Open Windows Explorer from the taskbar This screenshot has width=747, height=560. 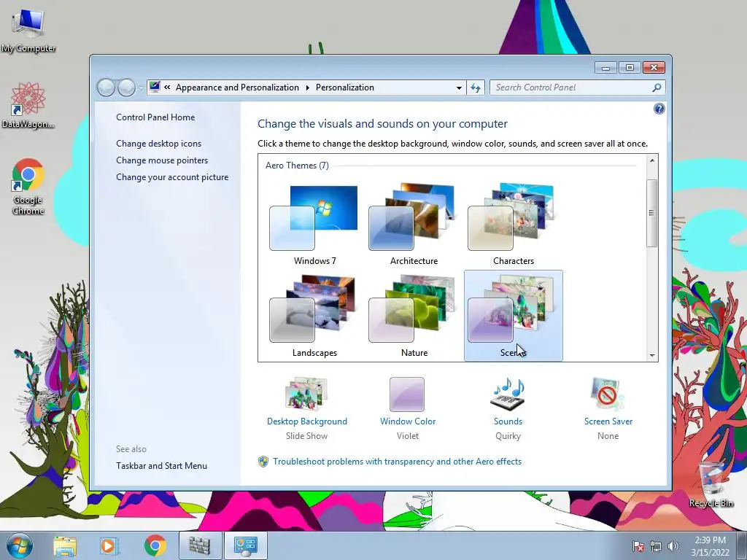click(x=65, y=546)
